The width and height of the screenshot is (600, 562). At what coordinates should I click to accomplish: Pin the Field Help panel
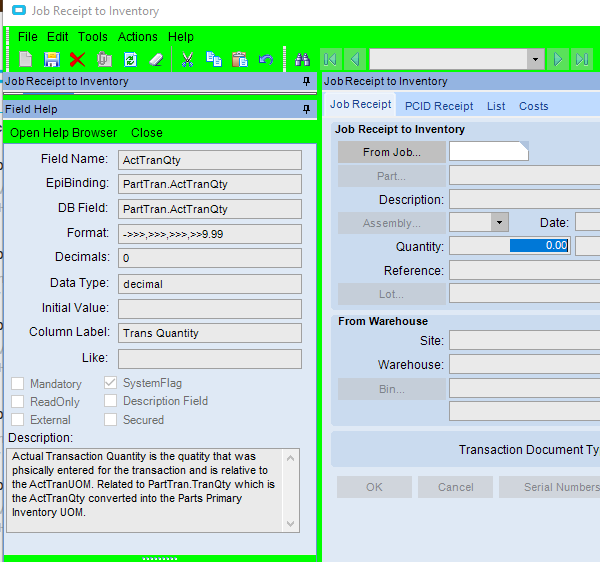[x=306, y=109]
